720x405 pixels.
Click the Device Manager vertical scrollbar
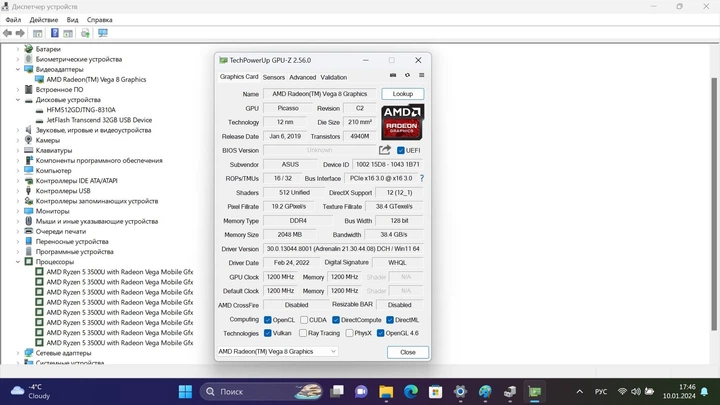(x=714, y=204)
